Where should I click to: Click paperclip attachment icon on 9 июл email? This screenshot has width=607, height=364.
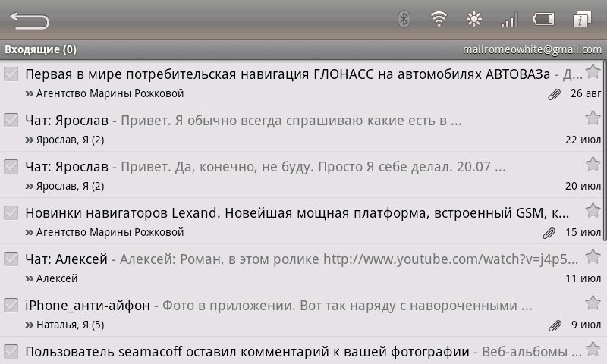point(555,326)
